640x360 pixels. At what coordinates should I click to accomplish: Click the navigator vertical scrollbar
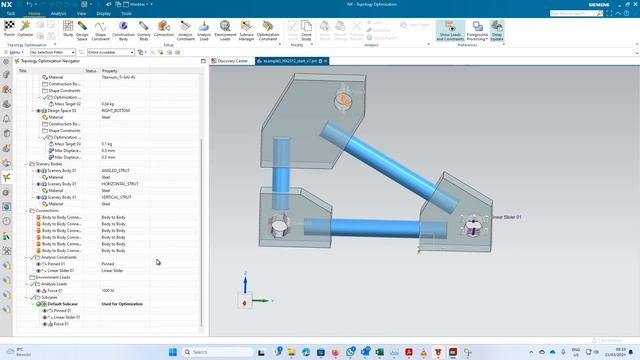click(x=201, y=233)
